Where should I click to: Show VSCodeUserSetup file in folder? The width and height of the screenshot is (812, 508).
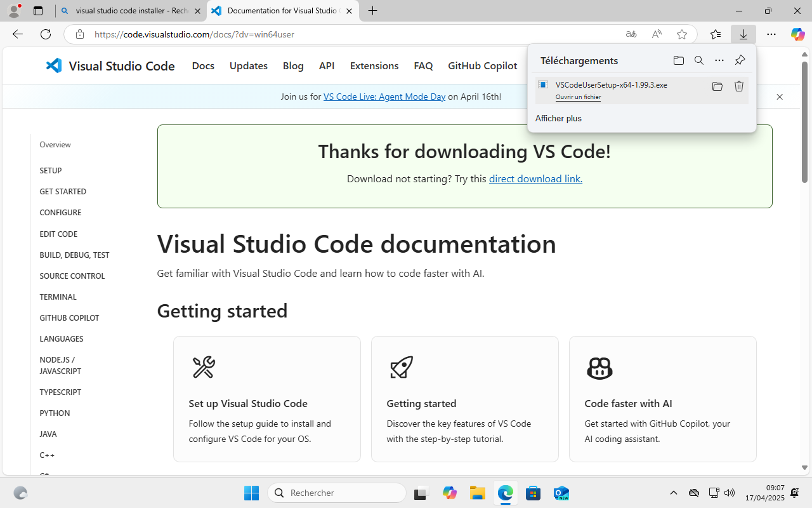(x=717, y=86)
